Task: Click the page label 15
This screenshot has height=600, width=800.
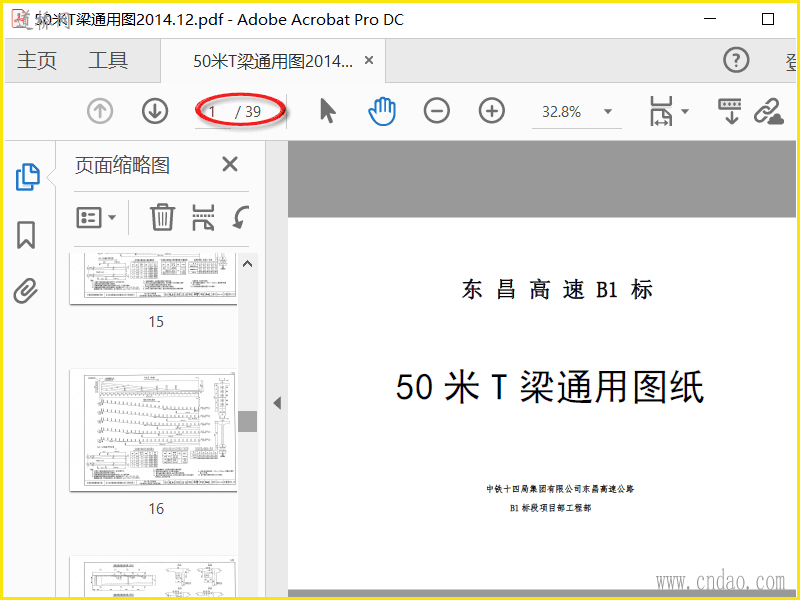Action: (156, 321)
